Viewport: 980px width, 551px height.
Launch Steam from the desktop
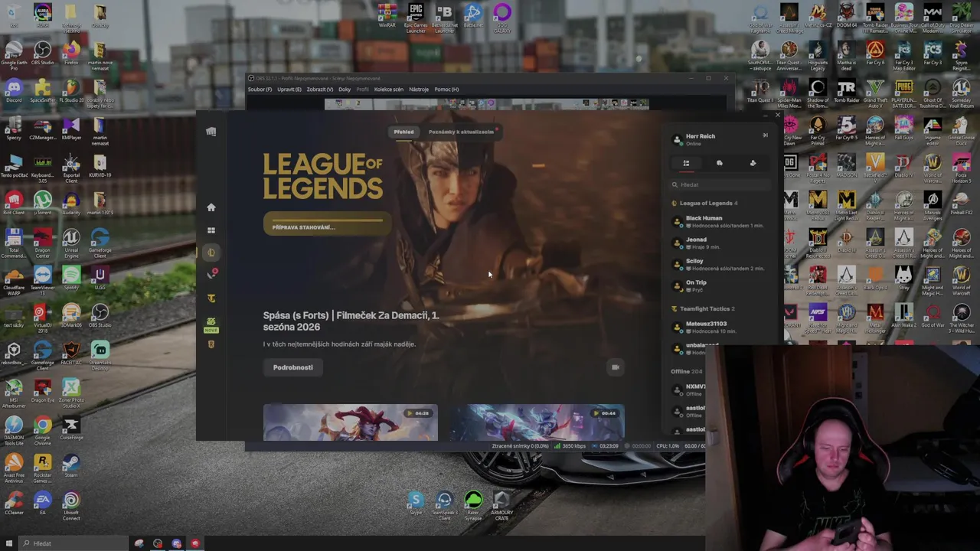71,467
